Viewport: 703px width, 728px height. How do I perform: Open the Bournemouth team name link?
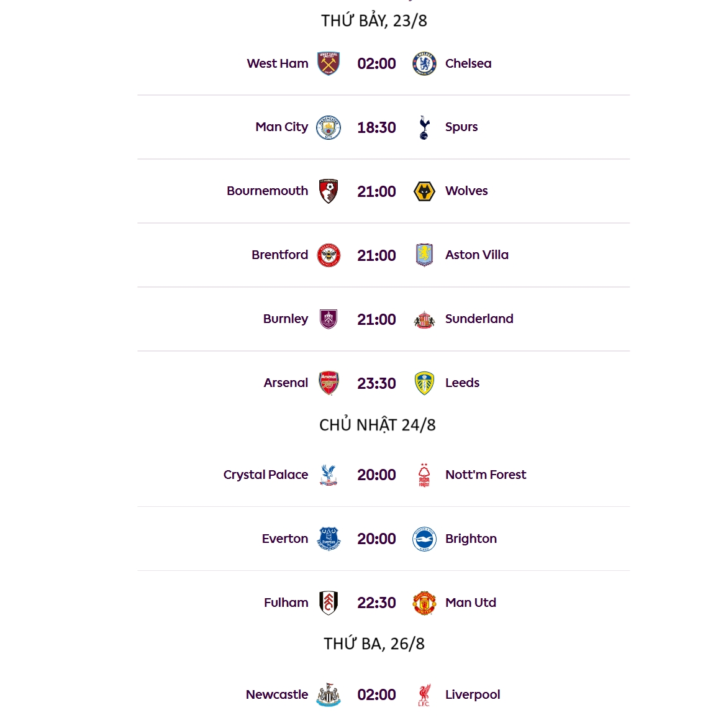click(267, 191)
